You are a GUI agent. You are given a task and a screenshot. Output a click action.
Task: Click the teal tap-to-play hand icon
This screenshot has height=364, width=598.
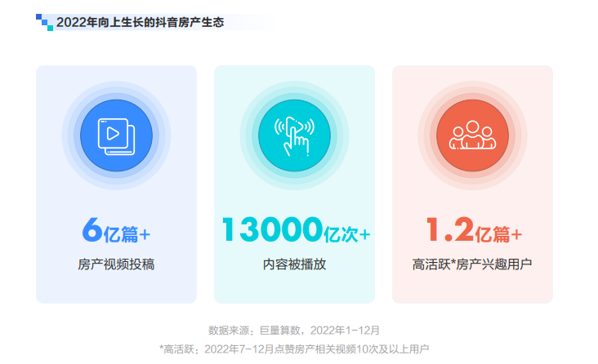coord(294,136)
